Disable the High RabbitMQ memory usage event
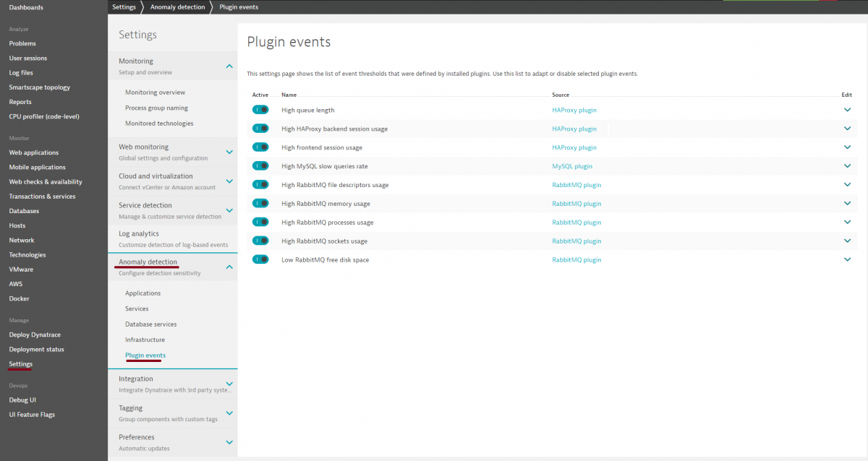The width and height of the screenshot is (868, 461). (260, 203)
